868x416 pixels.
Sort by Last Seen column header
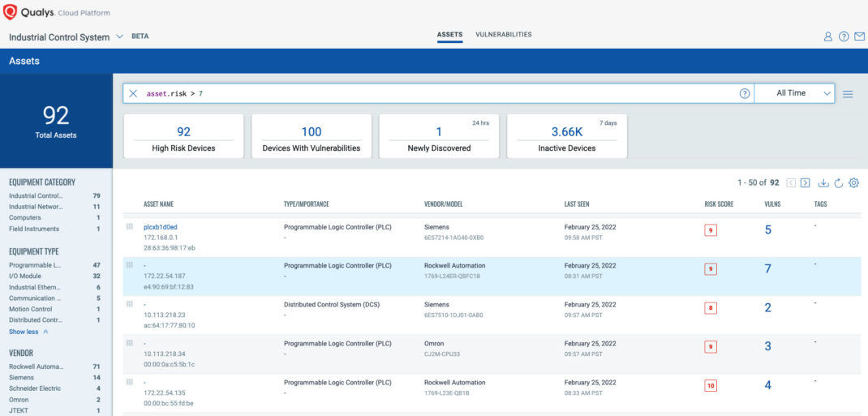(x=576, y=204)
